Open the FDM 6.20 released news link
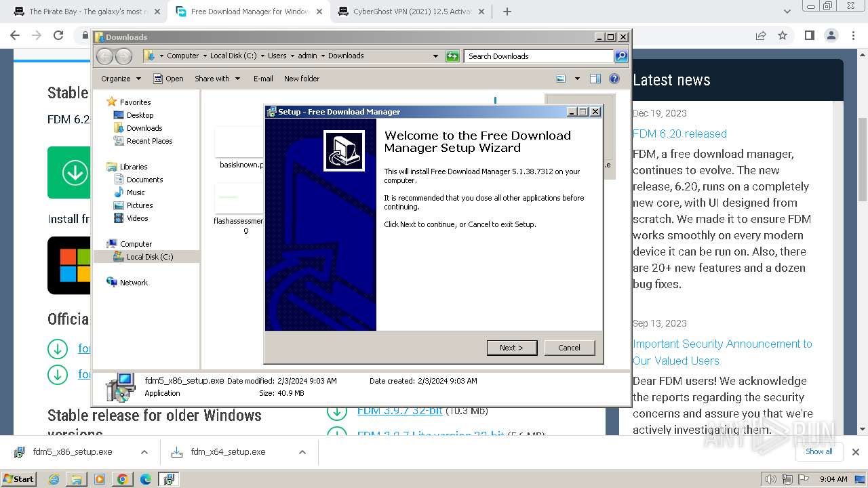Image resolution: width=868 pixels, height=488 pixels. point(679,134)
